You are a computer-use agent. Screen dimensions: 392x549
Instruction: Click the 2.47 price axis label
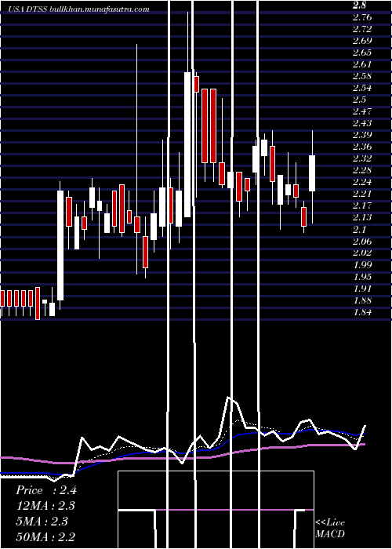coord(362,111)
